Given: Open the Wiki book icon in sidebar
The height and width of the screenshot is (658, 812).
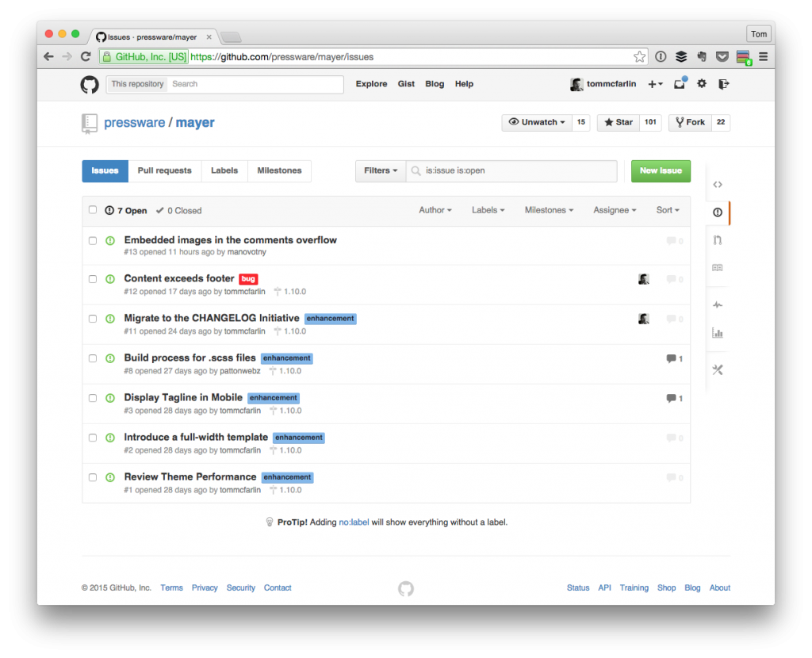Looking at the screenshot, I should (x=717, y=268).
